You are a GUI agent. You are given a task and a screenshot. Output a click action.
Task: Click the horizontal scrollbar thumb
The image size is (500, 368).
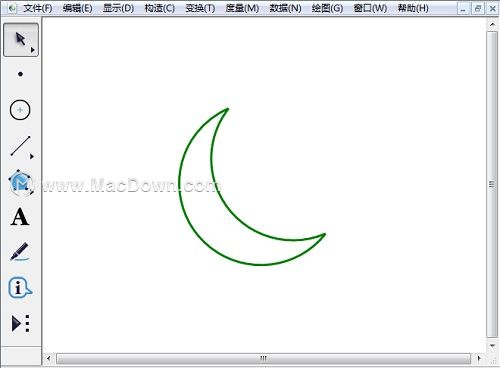263,359
